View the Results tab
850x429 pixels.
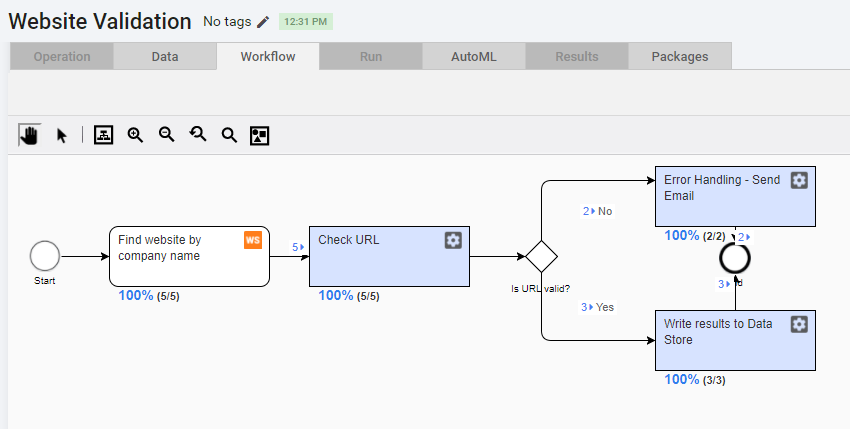pos(577,56)
